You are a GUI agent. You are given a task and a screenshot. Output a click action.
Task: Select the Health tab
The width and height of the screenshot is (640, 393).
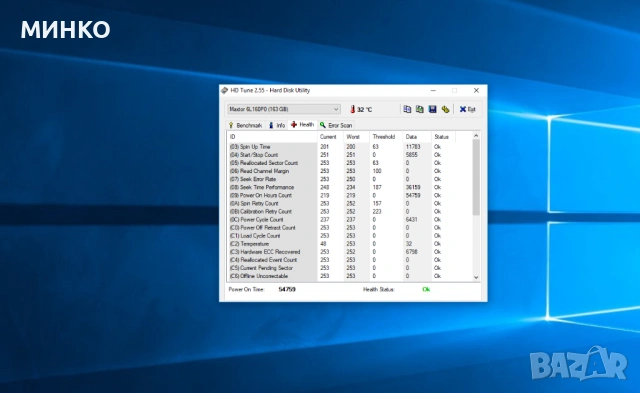[x=302, y=124]
